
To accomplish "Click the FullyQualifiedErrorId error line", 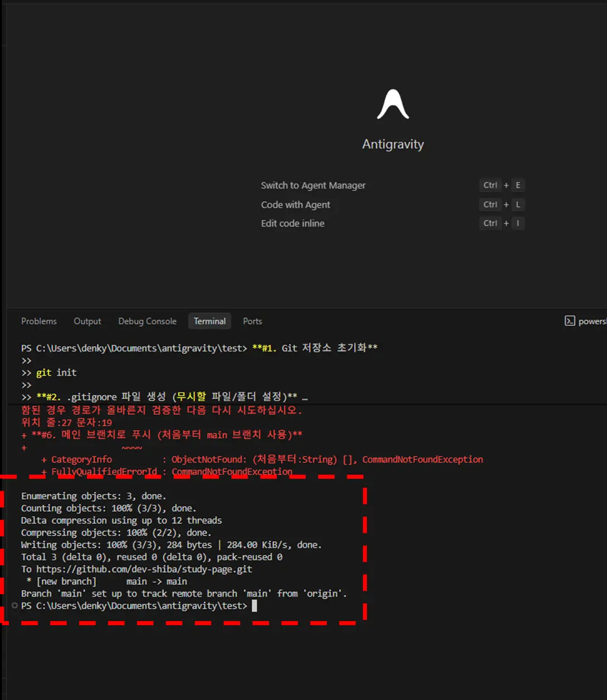I will [x=167, y=471].
